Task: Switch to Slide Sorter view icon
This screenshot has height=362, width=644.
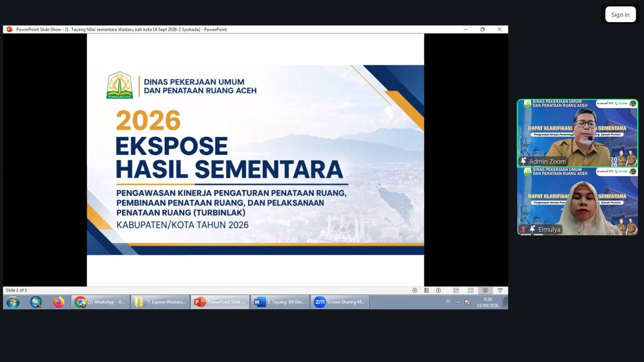Action: 470,290
